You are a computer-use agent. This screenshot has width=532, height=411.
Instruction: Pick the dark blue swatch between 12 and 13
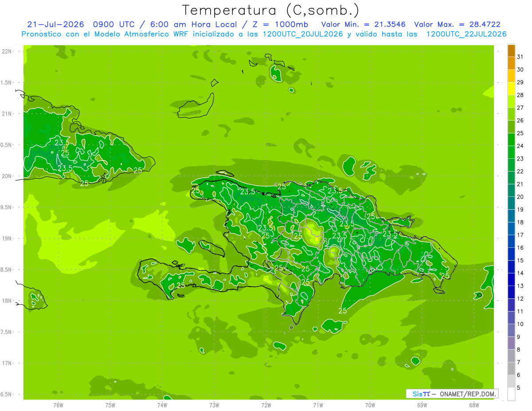(x=511, y=292)
